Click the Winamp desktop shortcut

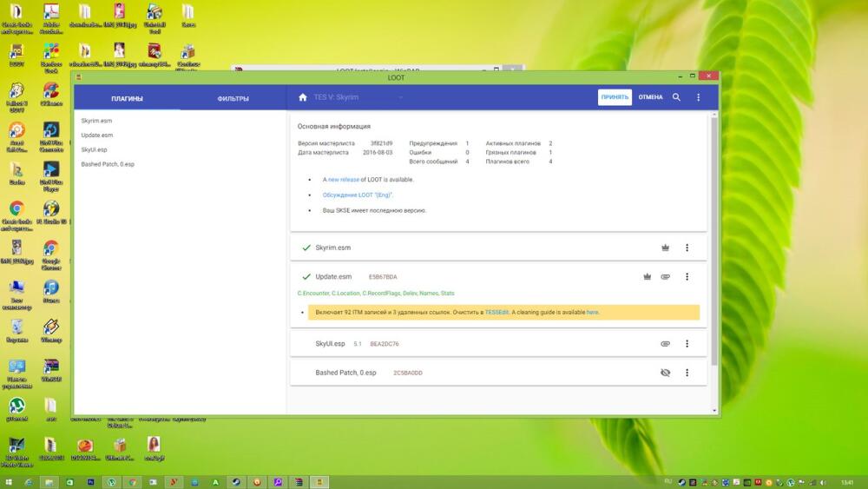click(x=51, y=331)
